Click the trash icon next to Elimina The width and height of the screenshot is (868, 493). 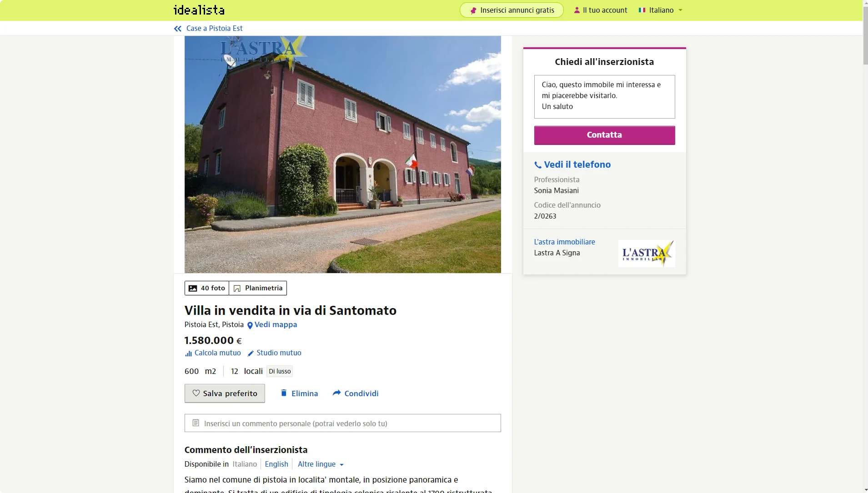pos(284,393)
